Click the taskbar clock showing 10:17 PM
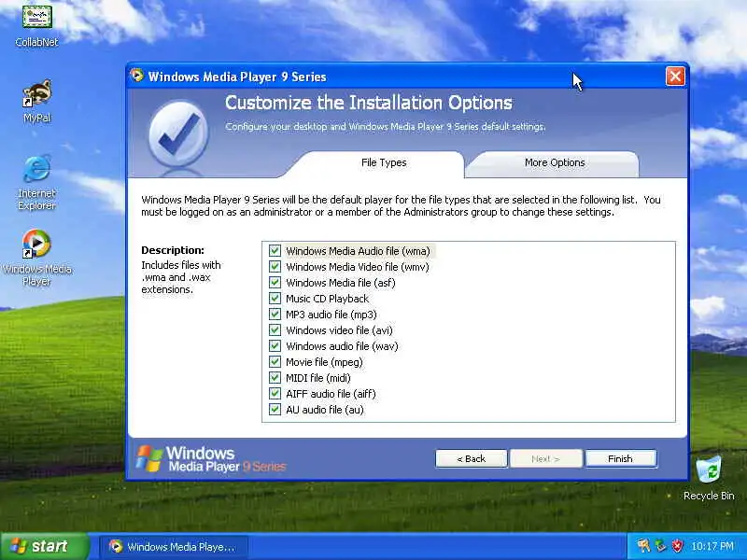This screenshot has height=560, width=747. pos(712,546)
